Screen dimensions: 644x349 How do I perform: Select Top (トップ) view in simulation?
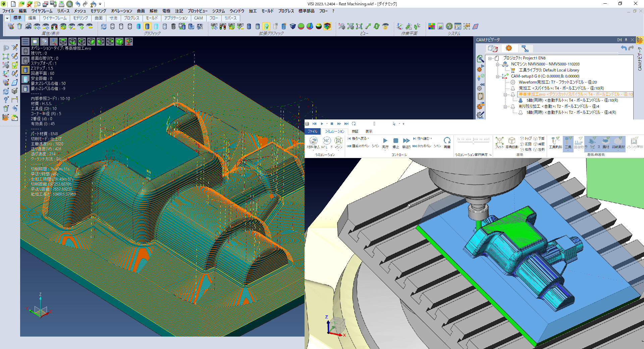click(x=526, y=139)
